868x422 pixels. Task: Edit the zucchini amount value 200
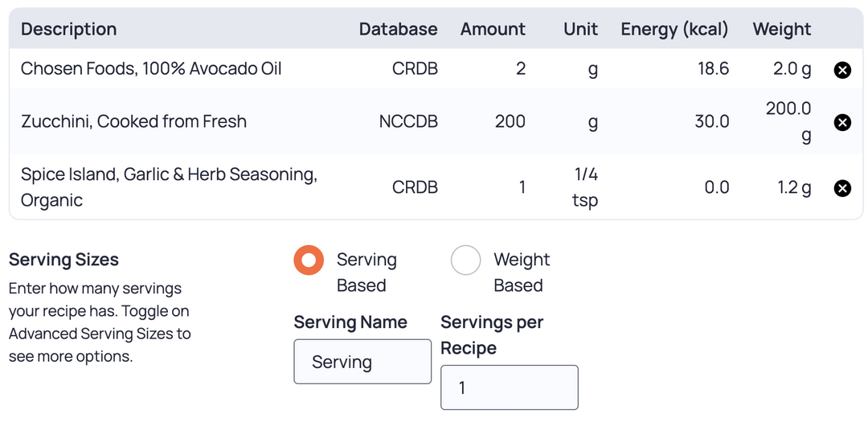click(x=510, y=121)
